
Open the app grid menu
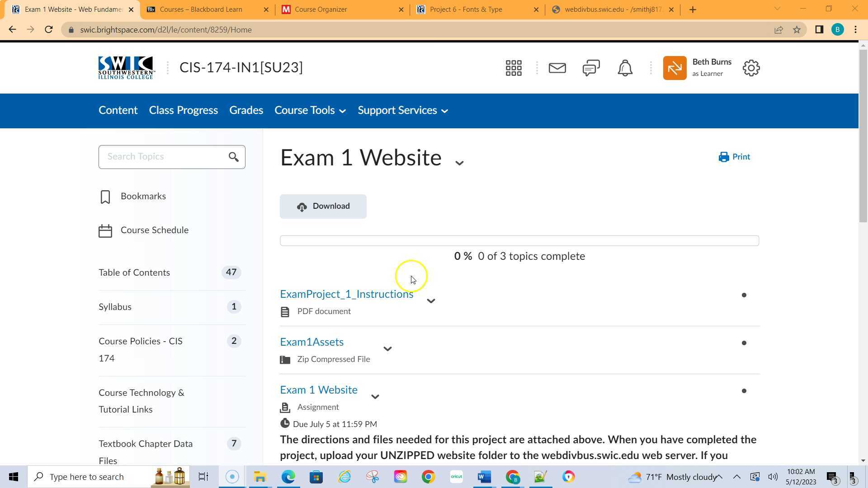pyautogui.click(x=514, y=68)
